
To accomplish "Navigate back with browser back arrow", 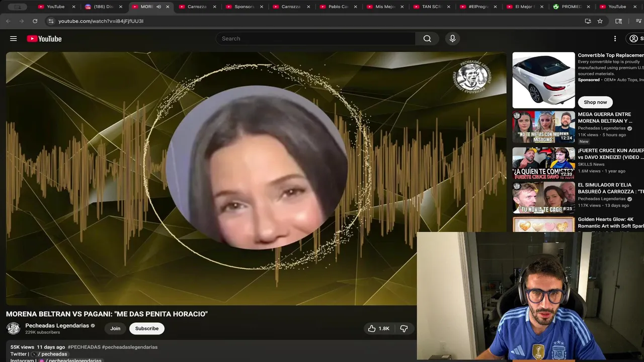I will coord(8,21).
